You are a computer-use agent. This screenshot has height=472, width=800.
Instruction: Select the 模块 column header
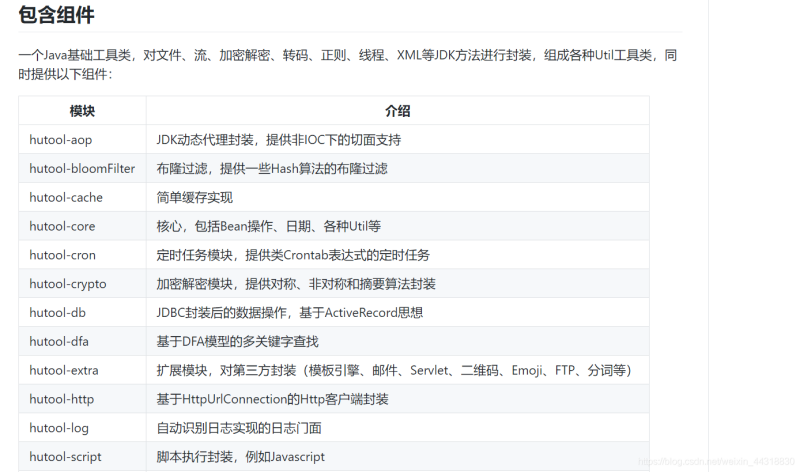click(82, 111)
